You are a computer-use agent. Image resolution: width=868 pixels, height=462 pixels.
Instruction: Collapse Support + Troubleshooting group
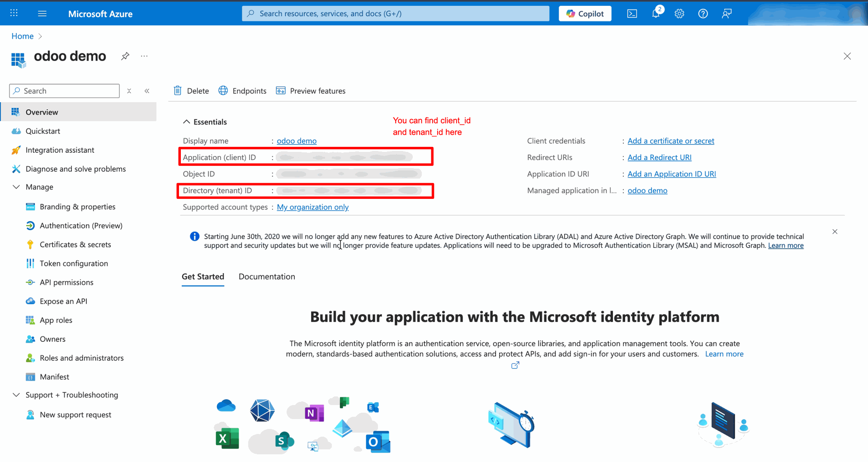pos(16,395)
